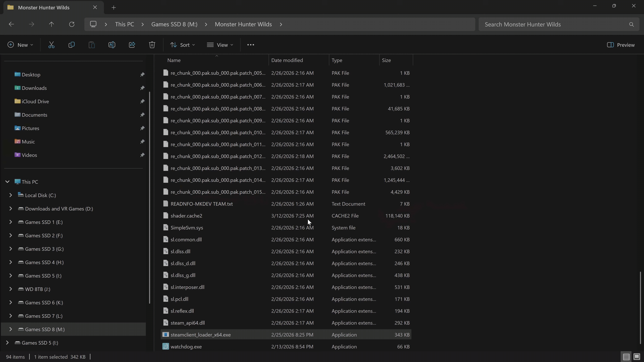Click the Copy icon in toolbar
The image size is (644, 362).
click(71, 45)
